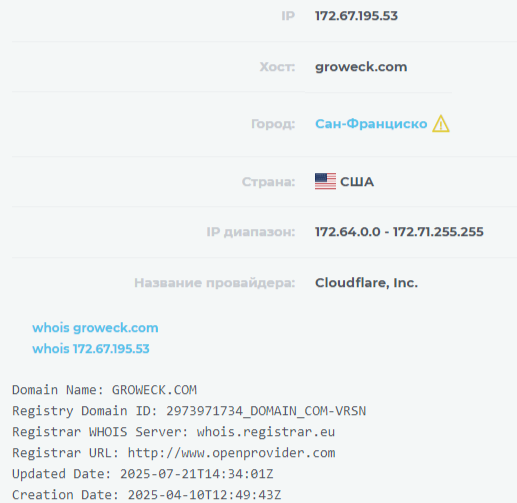The height and width of the screenshot is (503, 517).
Task: Open the whois groweck.com link
Action: (x=95, y=328)
